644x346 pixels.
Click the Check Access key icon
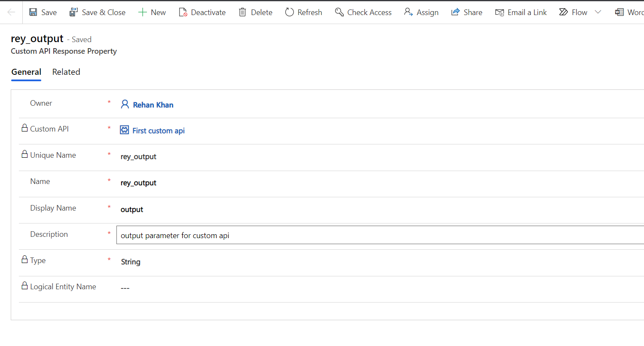pos(339,12)
